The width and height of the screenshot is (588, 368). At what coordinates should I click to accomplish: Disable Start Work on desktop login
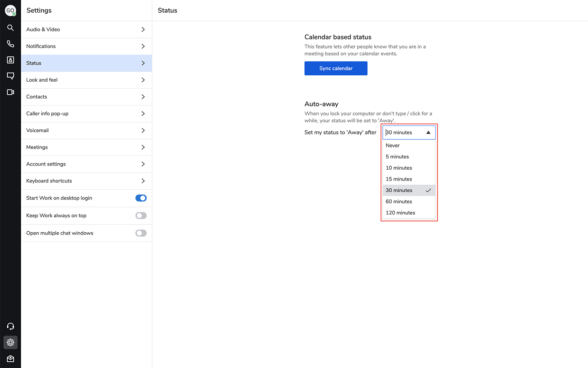[141, 198]
